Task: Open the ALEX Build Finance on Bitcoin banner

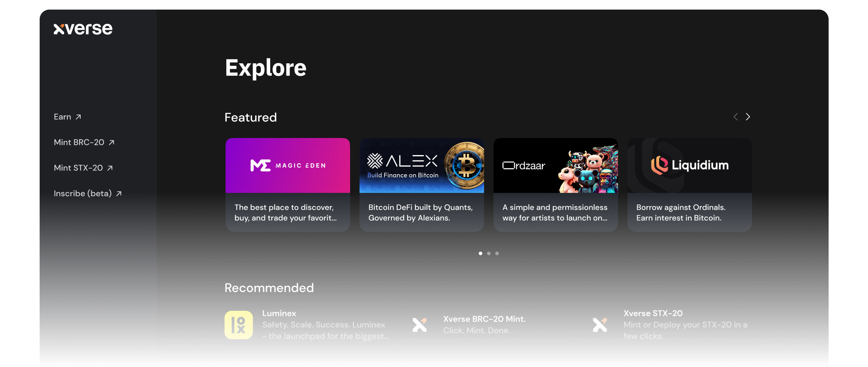Action: pyautogui.click(x=421, y=165)
